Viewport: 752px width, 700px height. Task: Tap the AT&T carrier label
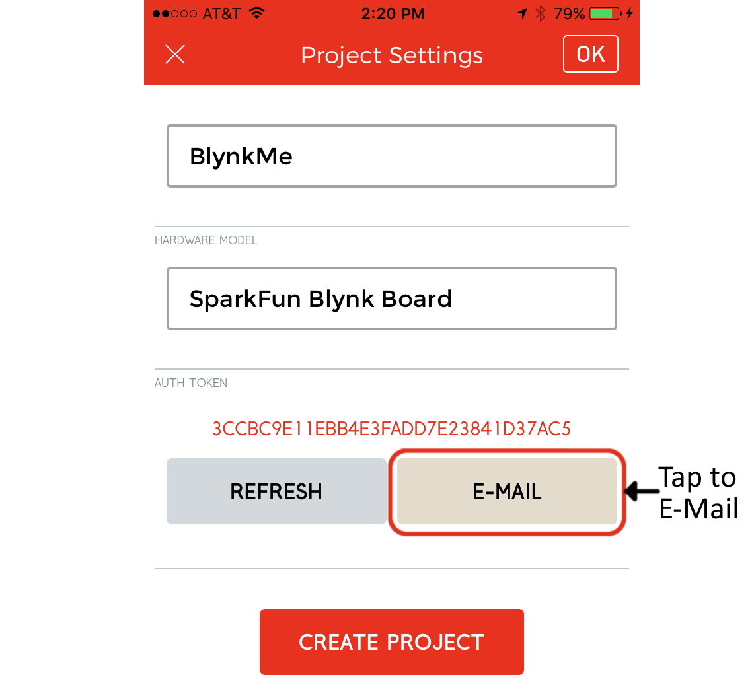[221, 13]
